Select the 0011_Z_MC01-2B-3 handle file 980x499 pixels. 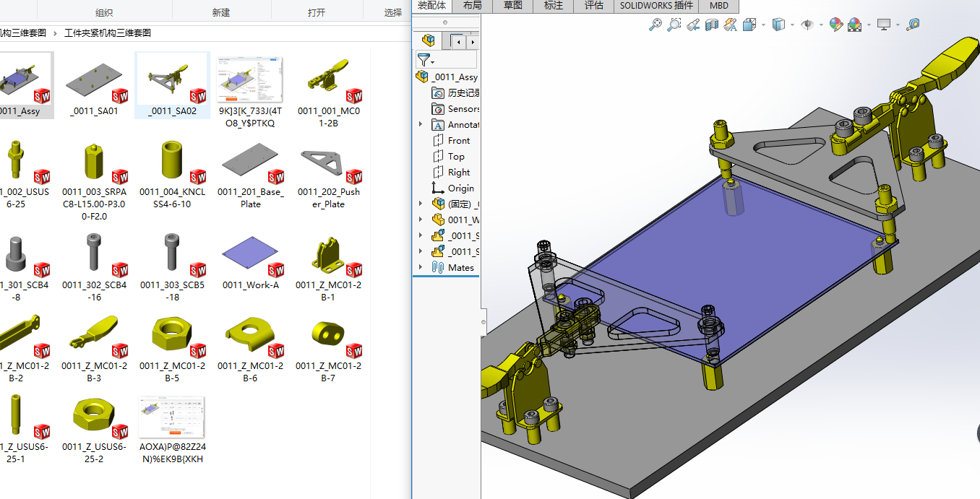[94, 347]
